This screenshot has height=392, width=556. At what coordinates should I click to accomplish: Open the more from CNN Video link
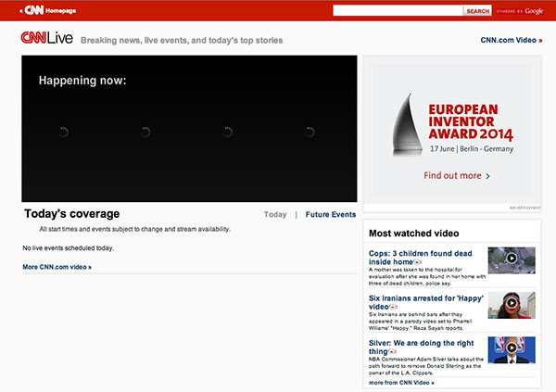[401, 383]
